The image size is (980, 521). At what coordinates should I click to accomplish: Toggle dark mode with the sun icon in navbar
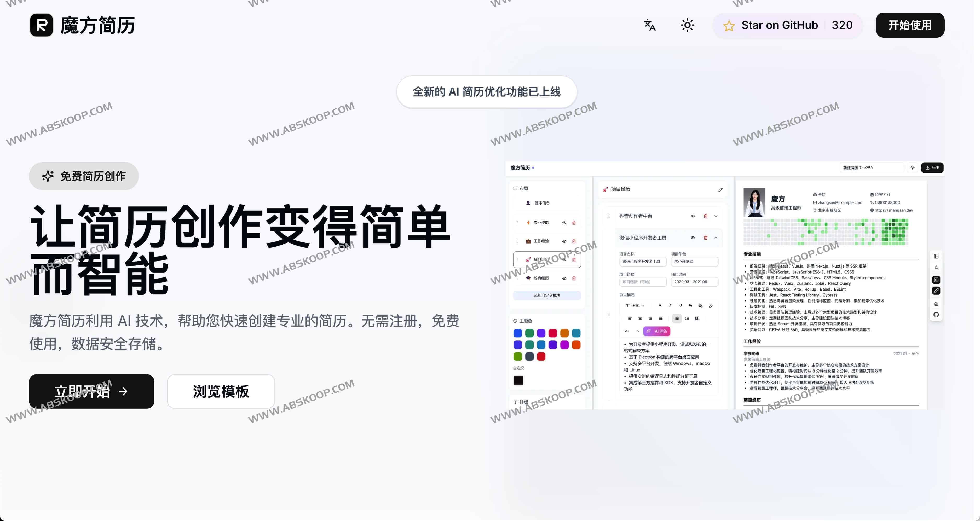click(688, 25)
